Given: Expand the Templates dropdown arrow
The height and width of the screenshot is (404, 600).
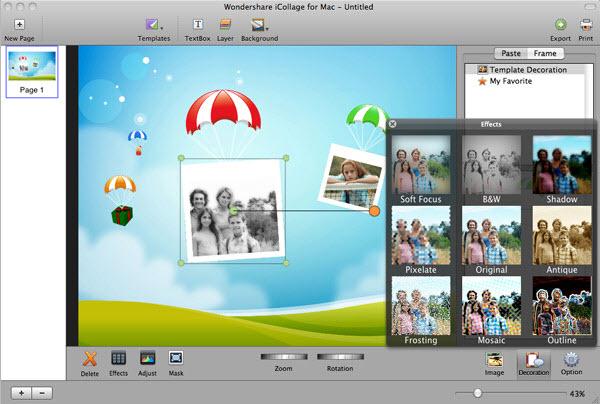Looking at the screenshot, I should (x=162, y=28).
